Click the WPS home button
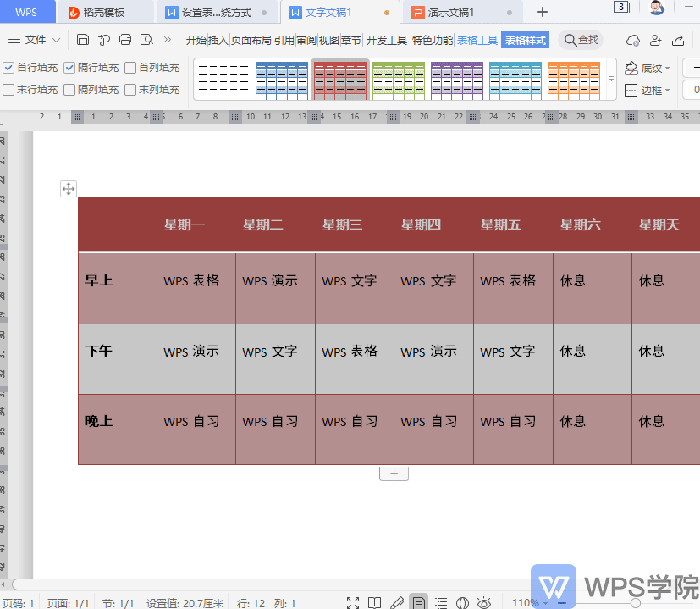The image size is (700, 609). 27,12
